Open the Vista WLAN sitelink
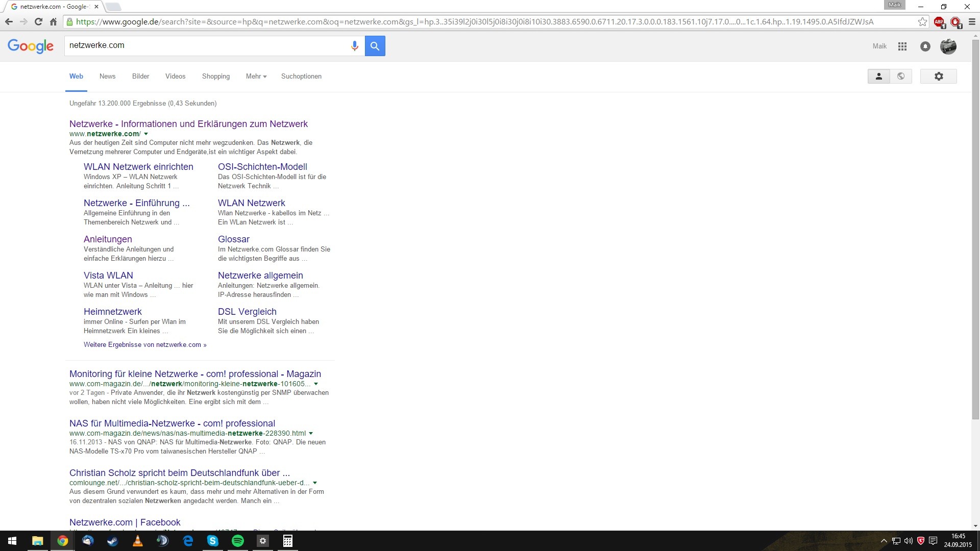The image size is (980, 551). 108,275
